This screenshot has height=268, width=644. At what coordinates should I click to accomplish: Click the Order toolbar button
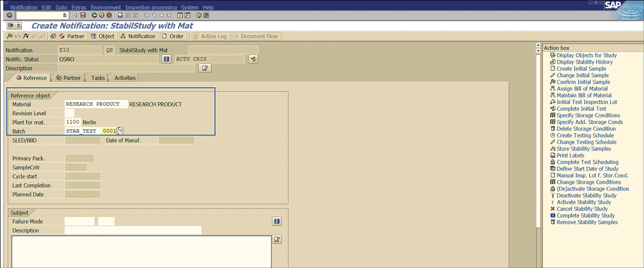coord(173,36)
